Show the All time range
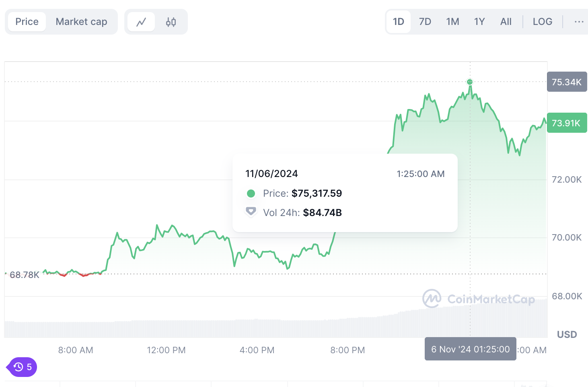The image size is (588, 387). point(506,22)
